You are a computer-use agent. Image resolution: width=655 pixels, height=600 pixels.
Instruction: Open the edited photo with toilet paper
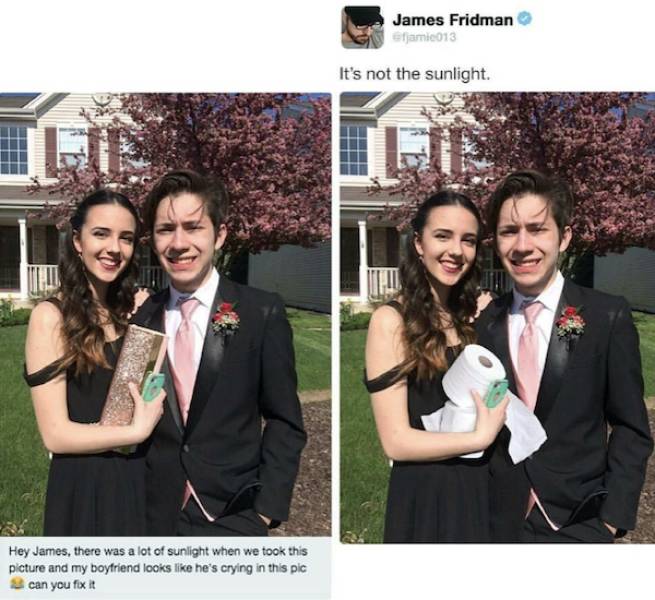tap(497, 318)
